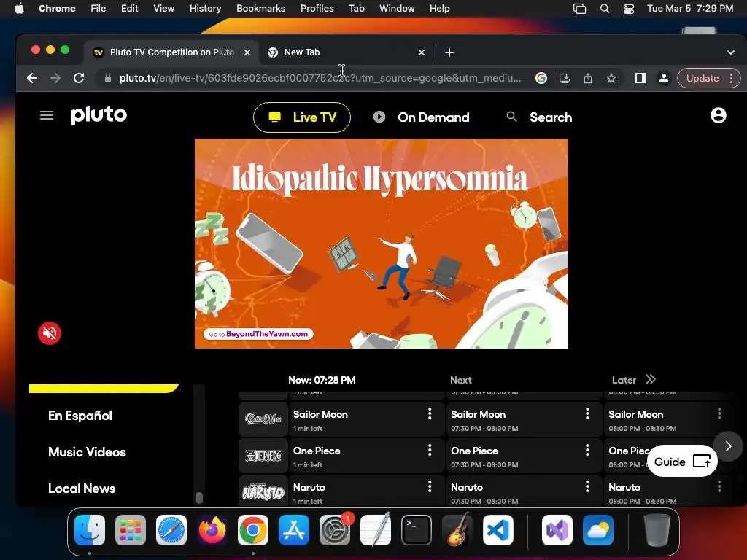Image resolution: width=747 pixels, height=560 pixels.
Task: Click the Google icon in address bar
Action: click(541, 78)
